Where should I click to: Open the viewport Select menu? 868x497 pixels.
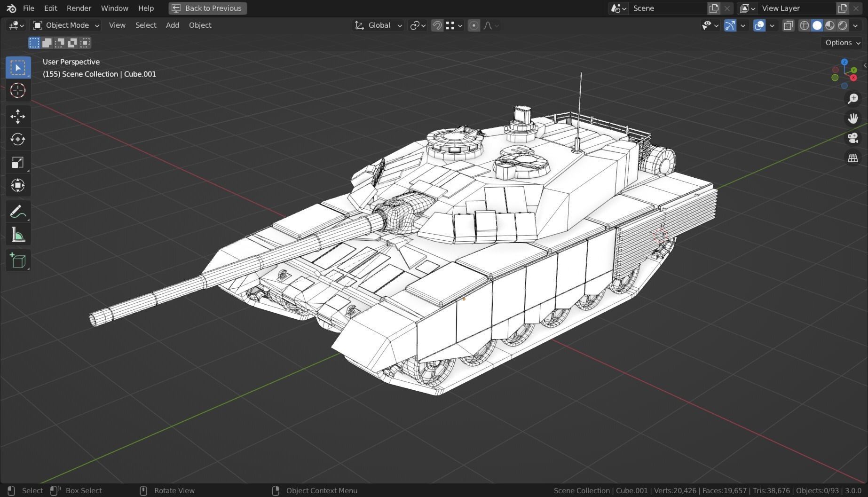point(146,25)
